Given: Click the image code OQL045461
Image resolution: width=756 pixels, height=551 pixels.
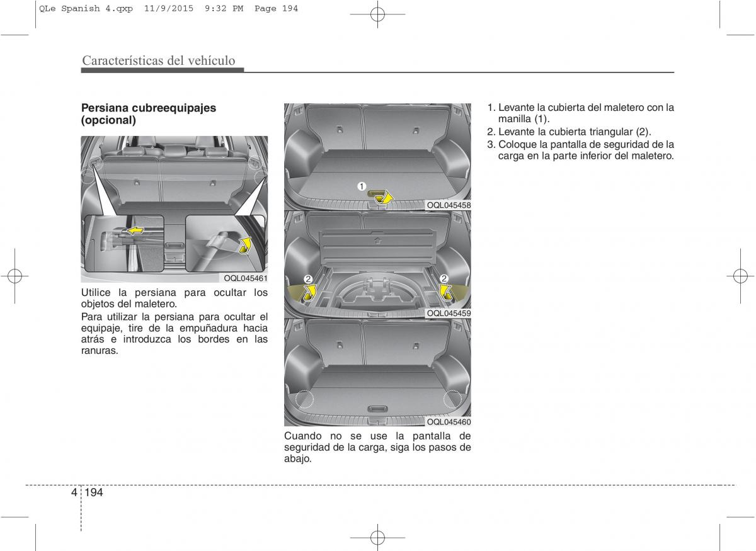Looking at the screenshot, I should point(245,278).
